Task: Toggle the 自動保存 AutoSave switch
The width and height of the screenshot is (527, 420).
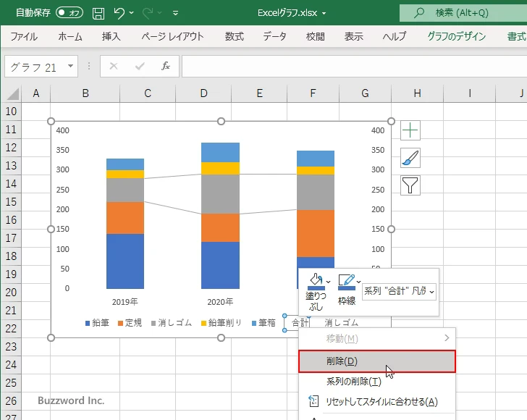Action: click(69, 13)
